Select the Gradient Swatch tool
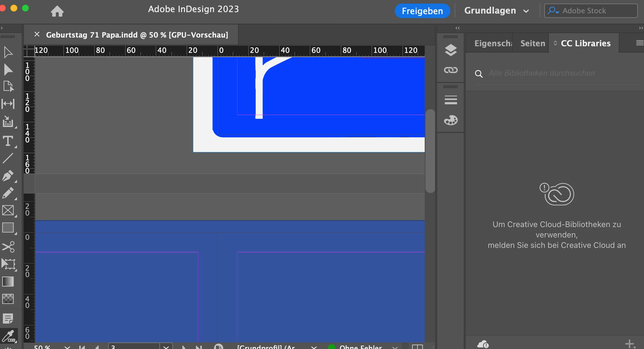Screen dimensions: 644x349 8,281
